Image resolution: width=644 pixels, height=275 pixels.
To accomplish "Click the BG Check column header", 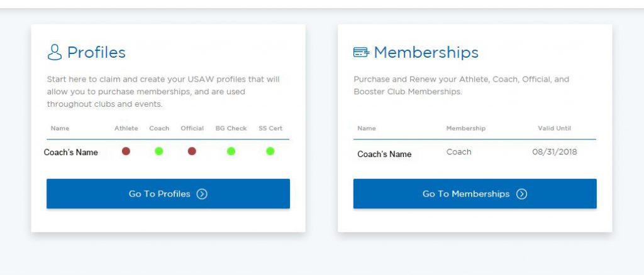I will click(231, 128).
